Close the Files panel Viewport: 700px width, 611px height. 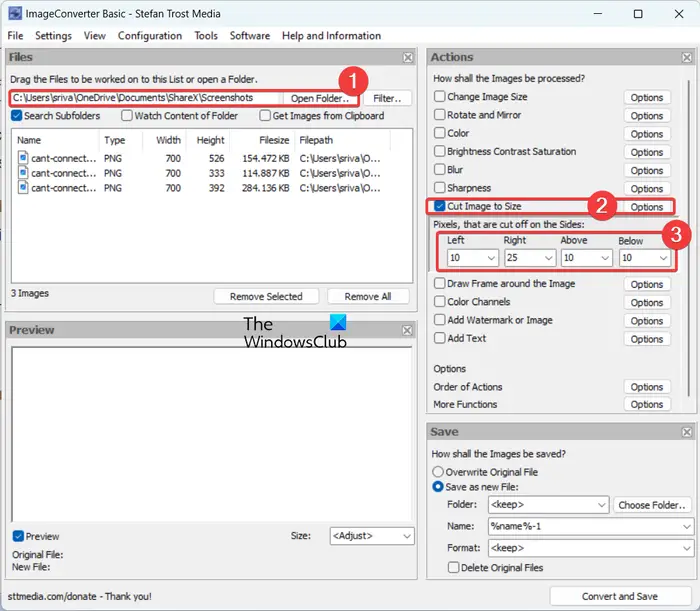pyautogui.click(x=408, y=57)
